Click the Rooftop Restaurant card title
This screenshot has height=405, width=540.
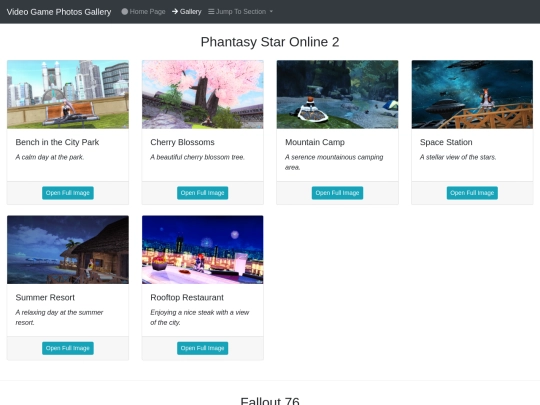[x=187, y=298]
